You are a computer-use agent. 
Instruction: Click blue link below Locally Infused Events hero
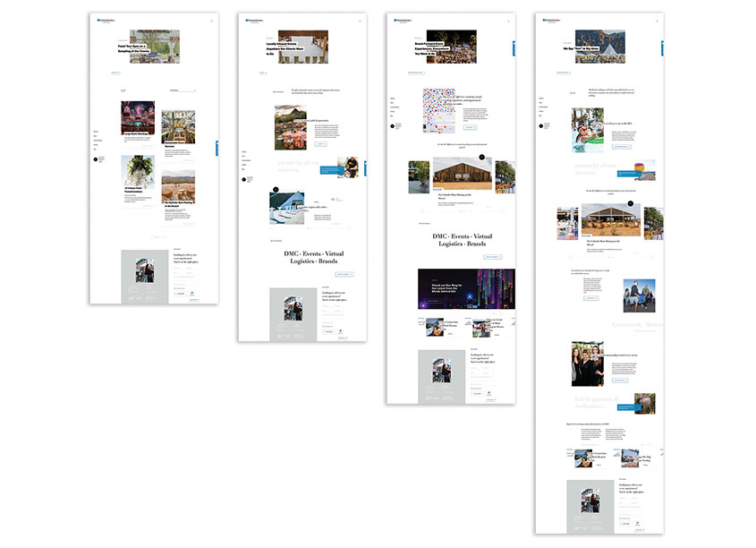[263, 73]
